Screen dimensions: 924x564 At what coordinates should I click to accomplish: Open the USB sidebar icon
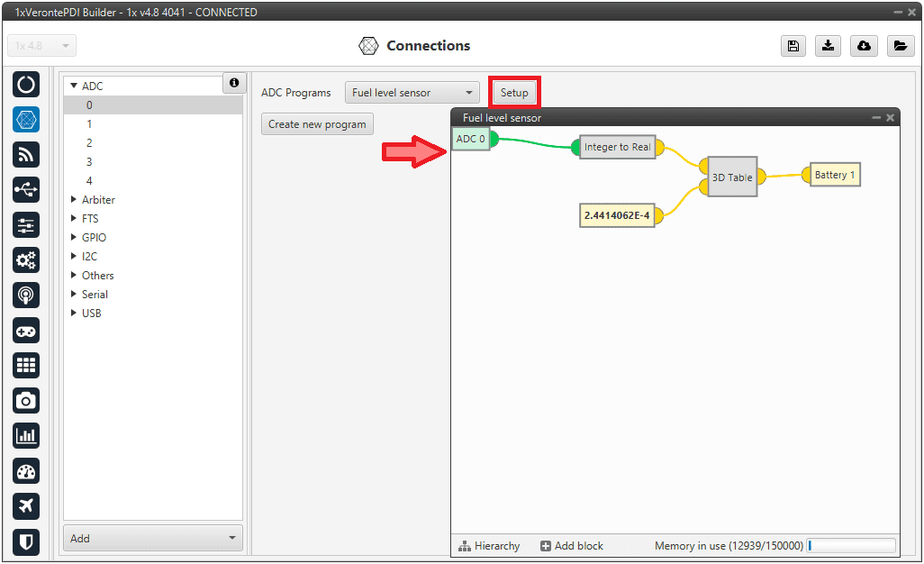26,190
